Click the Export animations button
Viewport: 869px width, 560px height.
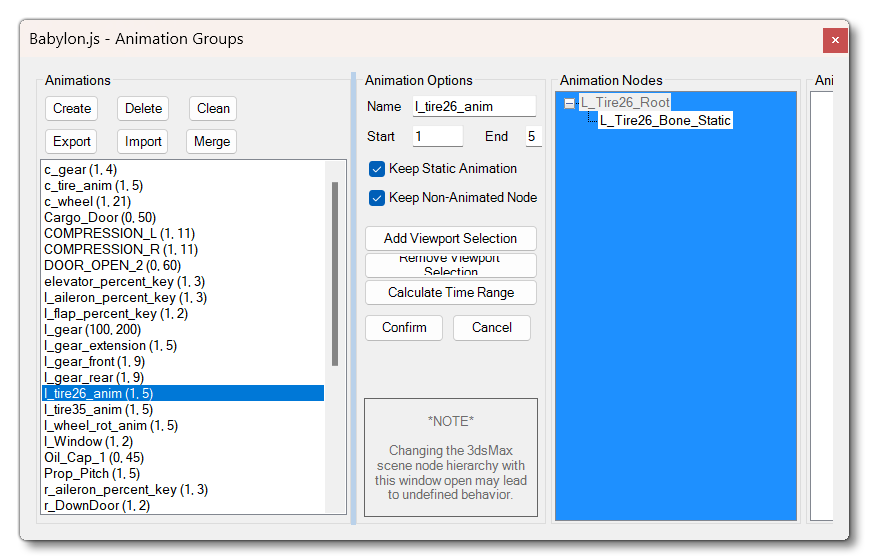tap(72, 141)
